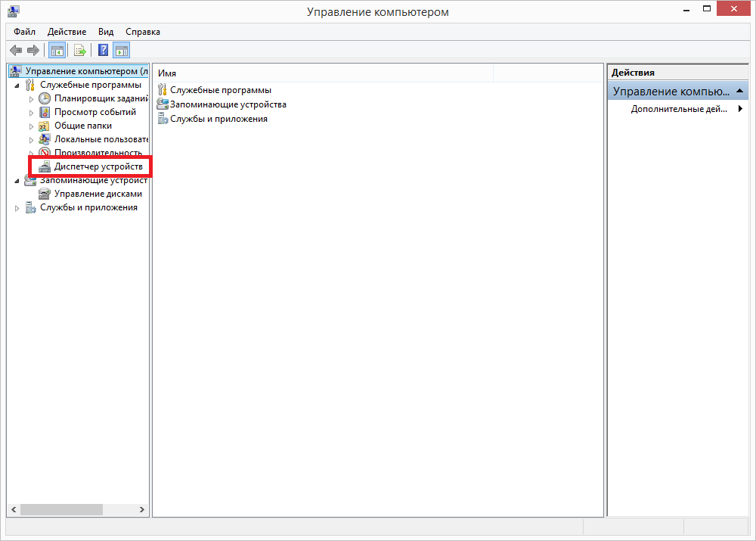
Task: Open Help via the blue question mark icon
Action: point(103,50)
